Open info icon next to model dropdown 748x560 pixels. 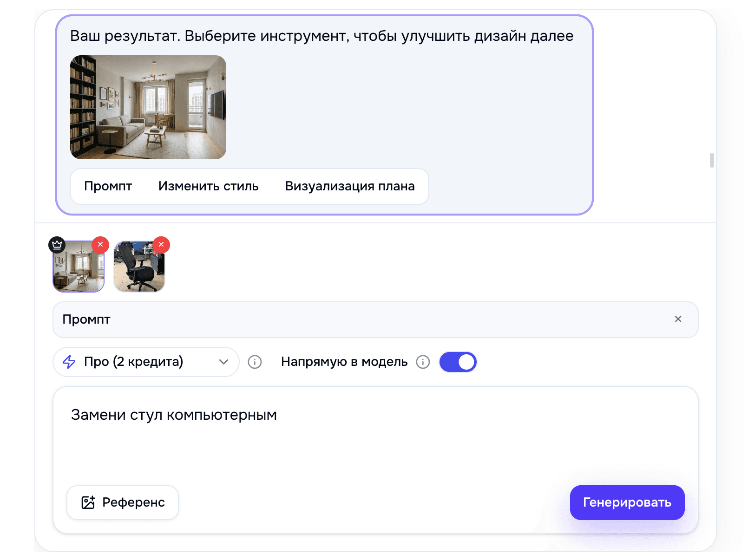[x=255, y=362]
